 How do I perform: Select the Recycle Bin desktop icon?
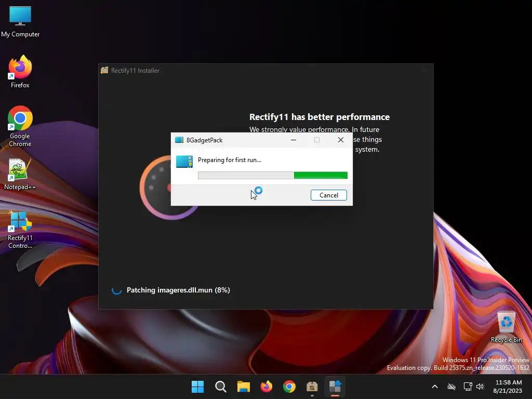pyautogui.click(x=506, y=327)
